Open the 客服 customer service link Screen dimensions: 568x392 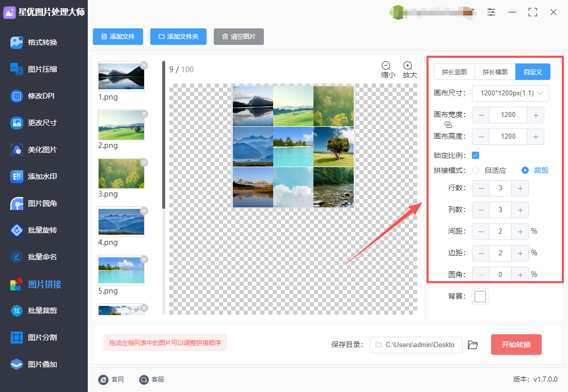152,379
